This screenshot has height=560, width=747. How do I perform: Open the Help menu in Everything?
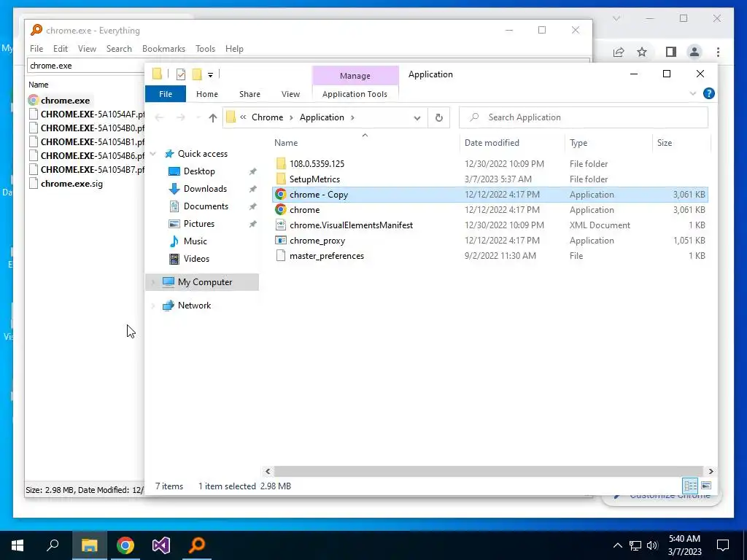coord(234,49)
